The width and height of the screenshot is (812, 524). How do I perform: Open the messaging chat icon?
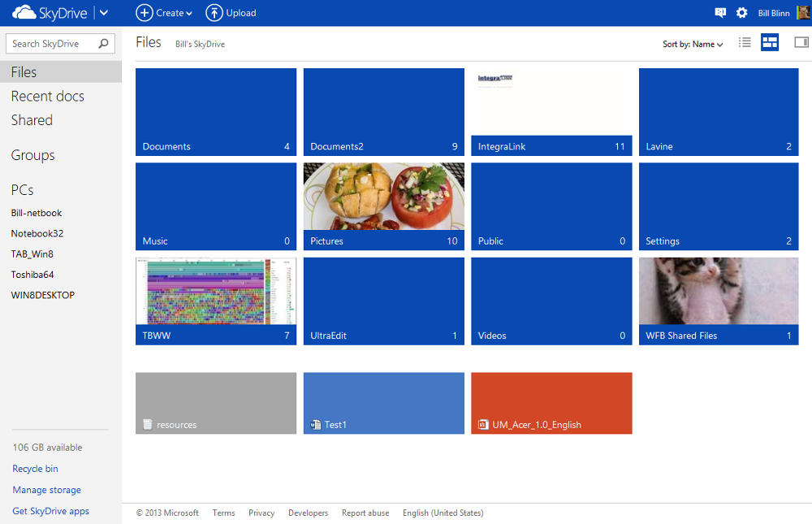(720, 12)
